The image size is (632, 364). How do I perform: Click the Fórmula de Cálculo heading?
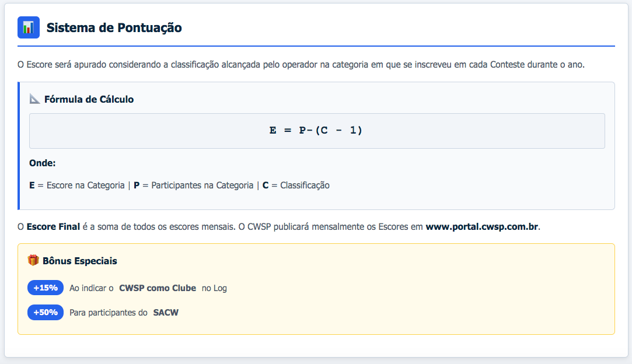point(89,99)
